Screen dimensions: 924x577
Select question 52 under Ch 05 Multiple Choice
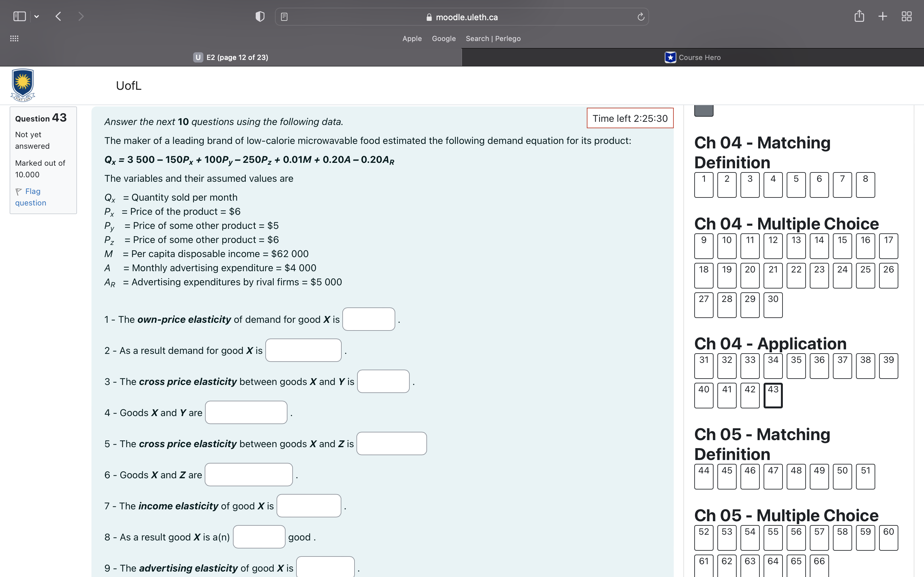tap(704, 537)
